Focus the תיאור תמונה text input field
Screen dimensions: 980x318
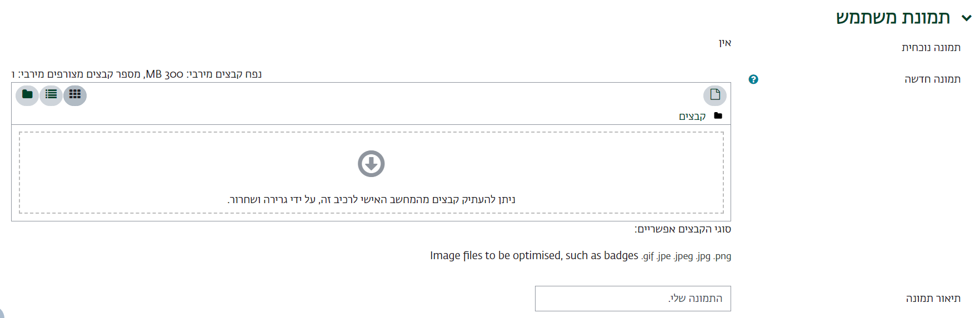(632, 299)
